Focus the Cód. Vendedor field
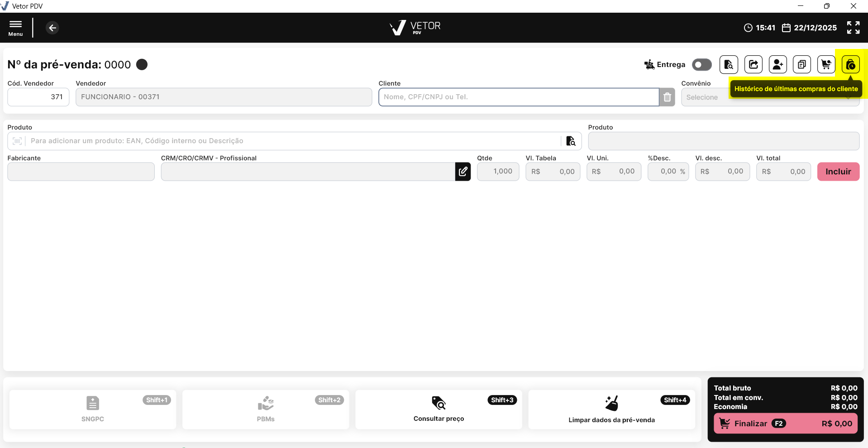 coord(38,97)
